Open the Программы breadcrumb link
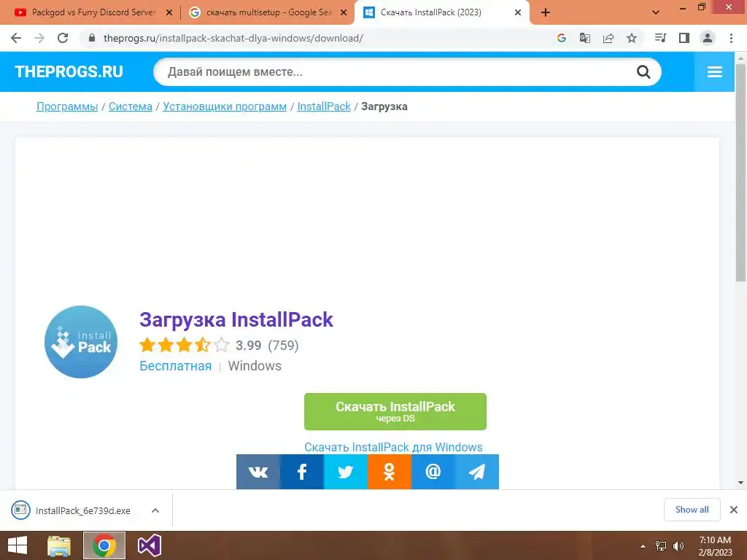The image size is (747, 560). tap(67, 106)
